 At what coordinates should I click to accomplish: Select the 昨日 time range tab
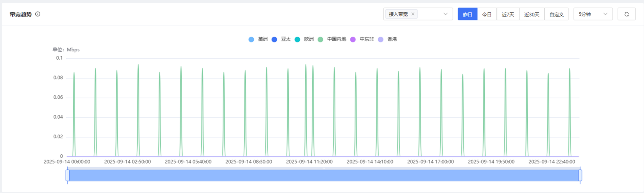tap(467, 14)
